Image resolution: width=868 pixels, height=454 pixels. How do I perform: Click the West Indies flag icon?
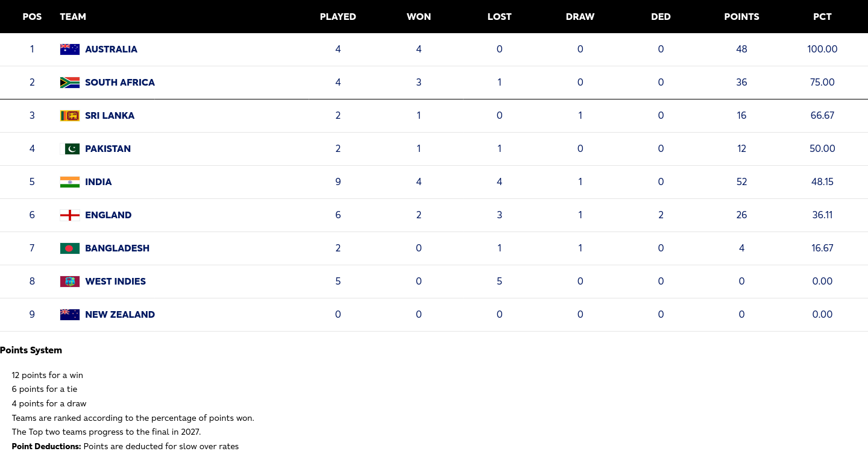coord(70,282)
